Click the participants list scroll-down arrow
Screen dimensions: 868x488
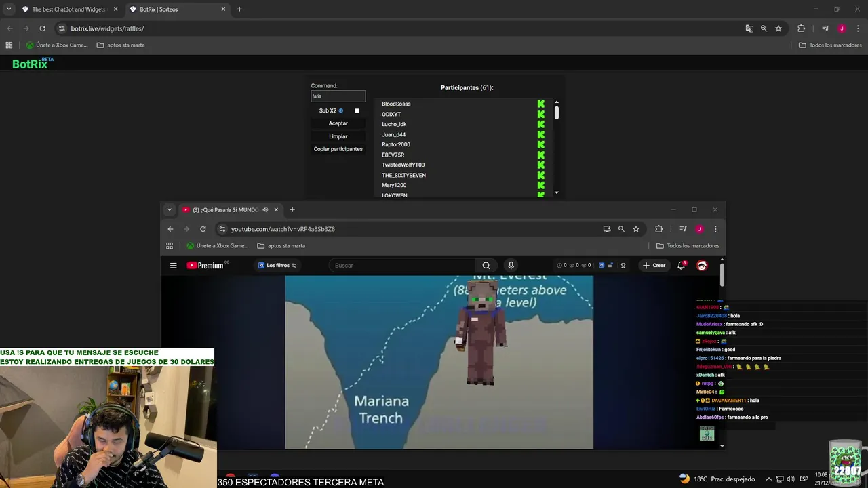click(557, 193)
